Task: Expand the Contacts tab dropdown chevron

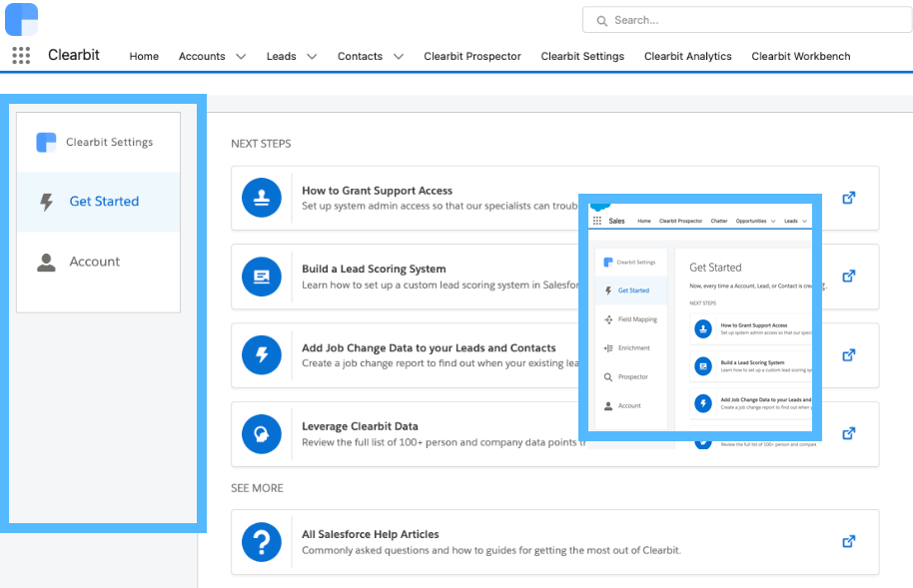Action: click(399, 57)
